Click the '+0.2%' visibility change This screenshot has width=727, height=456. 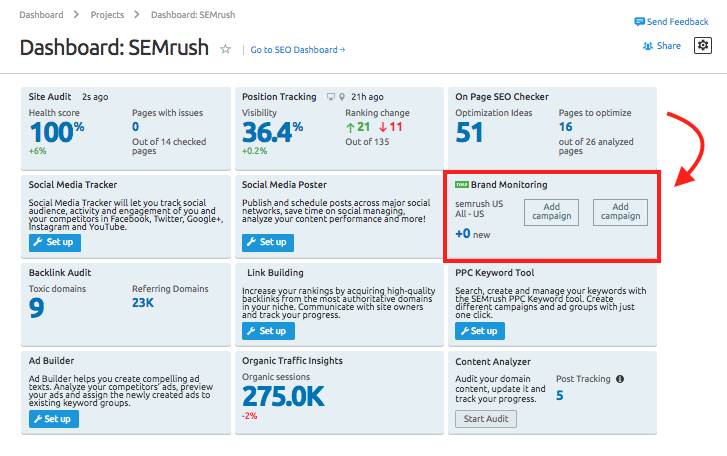[255, 151]
